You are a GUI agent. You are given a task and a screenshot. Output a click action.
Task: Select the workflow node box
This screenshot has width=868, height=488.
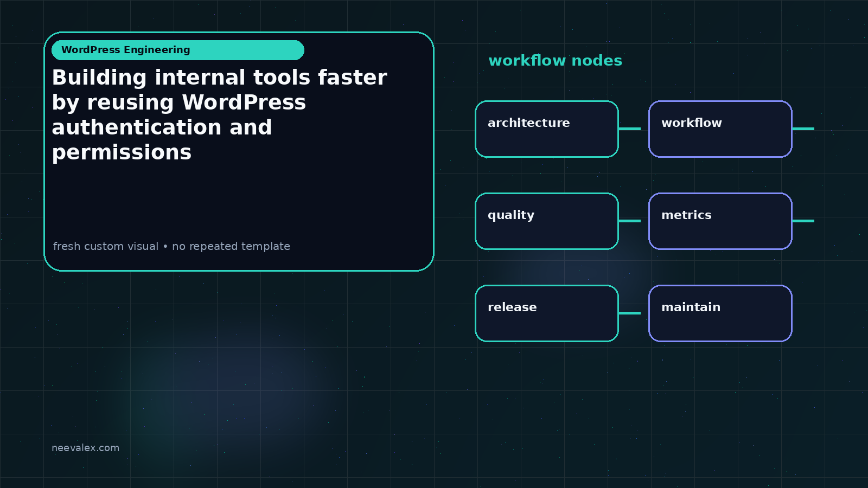pyautogui.click(x=720, y=129)
